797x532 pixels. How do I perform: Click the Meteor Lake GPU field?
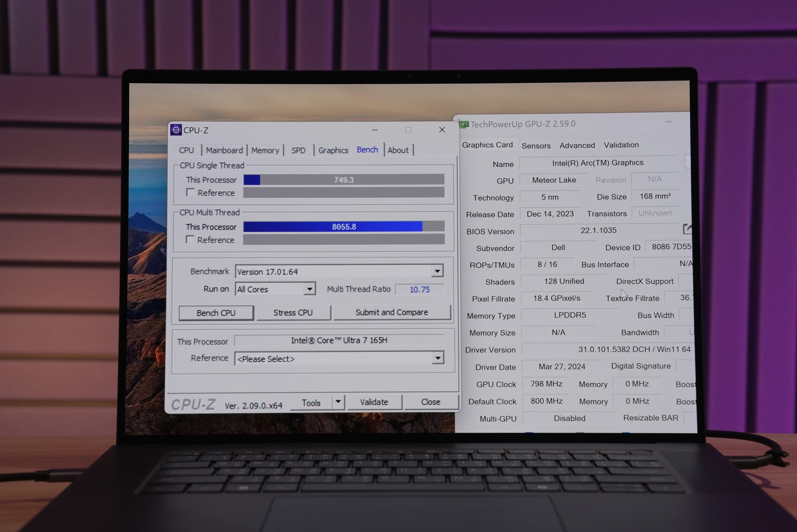[554, 180]
